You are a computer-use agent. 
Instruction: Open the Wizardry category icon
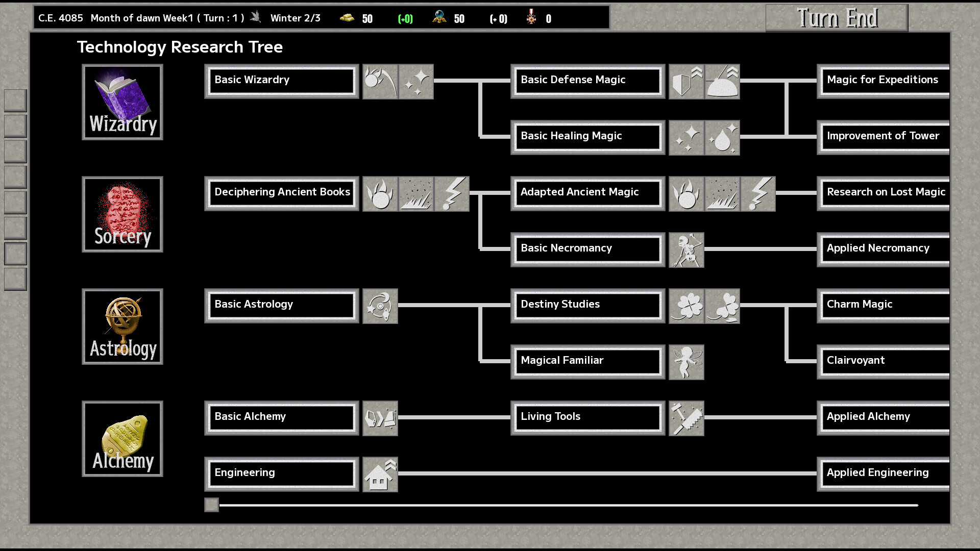(x=122, y=102)
